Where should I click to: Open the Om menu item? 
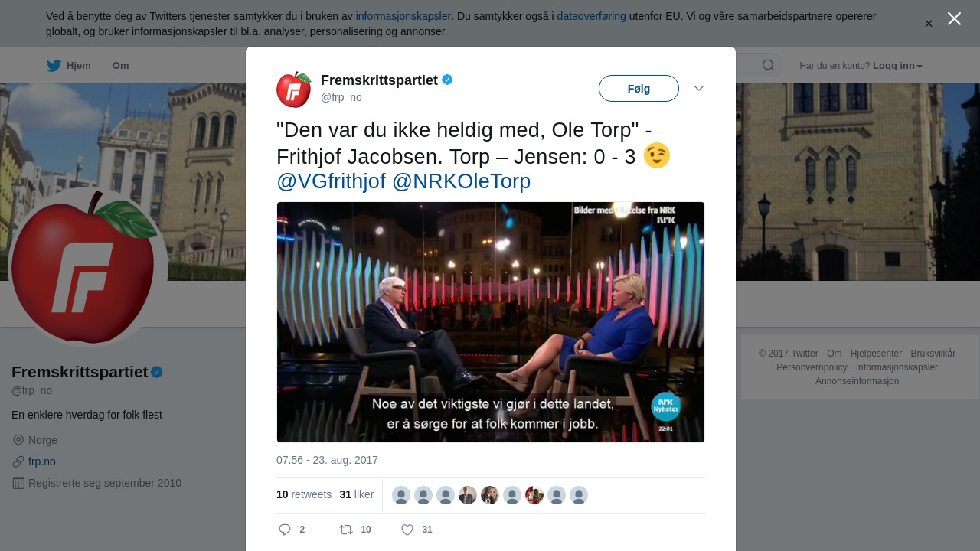(121, 66)
